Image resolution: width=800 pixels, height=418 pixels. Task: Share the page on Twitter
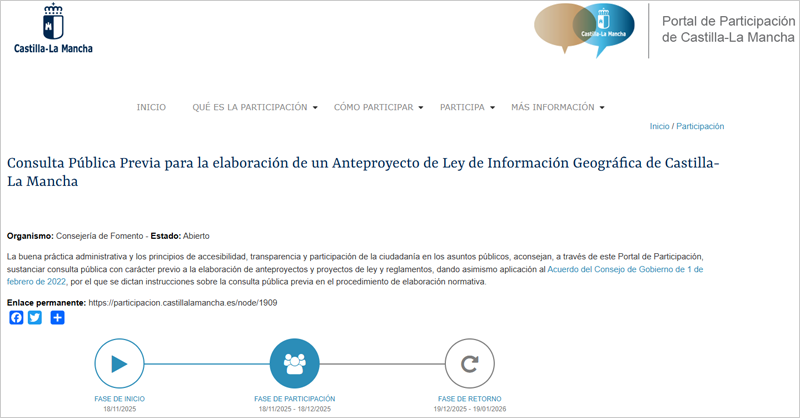click(35, 318)
